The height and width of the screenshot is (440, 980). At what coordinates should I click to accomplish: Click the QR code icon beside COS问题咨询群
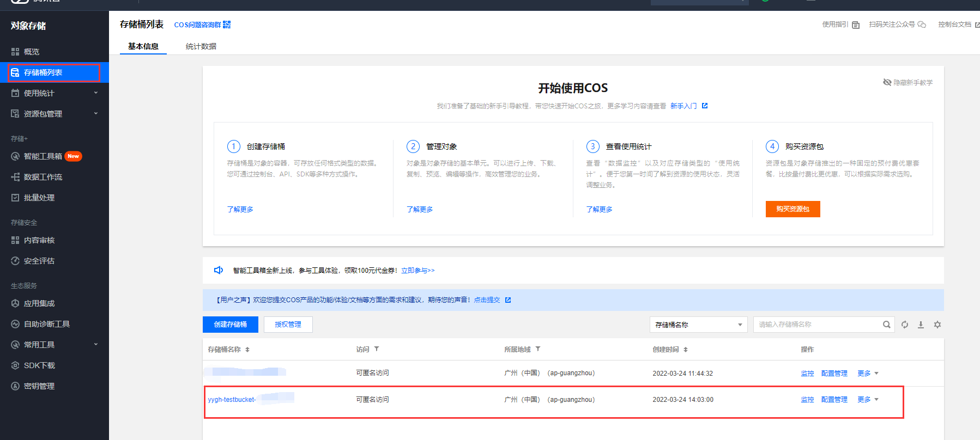pos(227,25)
